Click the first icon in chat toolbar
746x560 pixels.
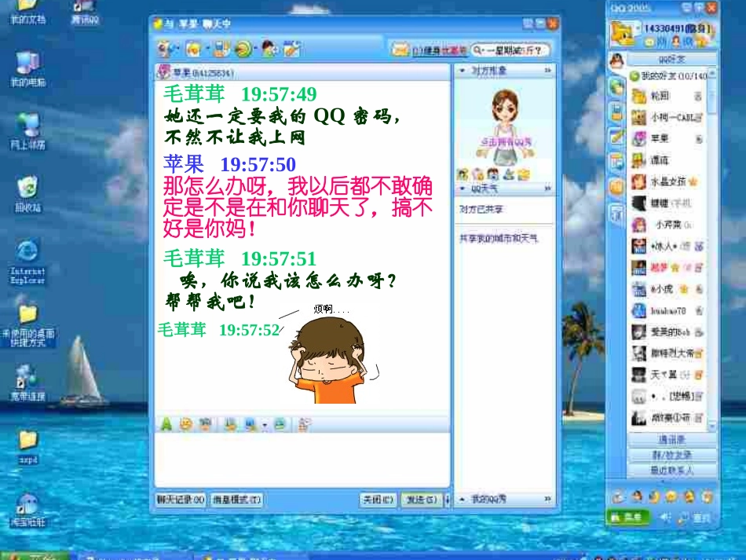click(x=165, y=49)
